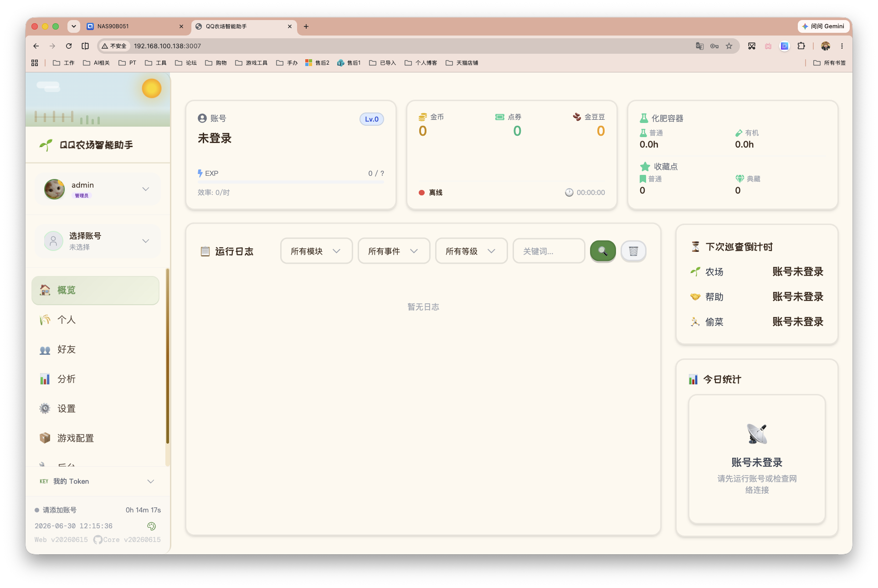The width and height of the screenshot is (878, 588).
Task: Click the 帮助 row in countdown panel
Action: coord(757,297)
